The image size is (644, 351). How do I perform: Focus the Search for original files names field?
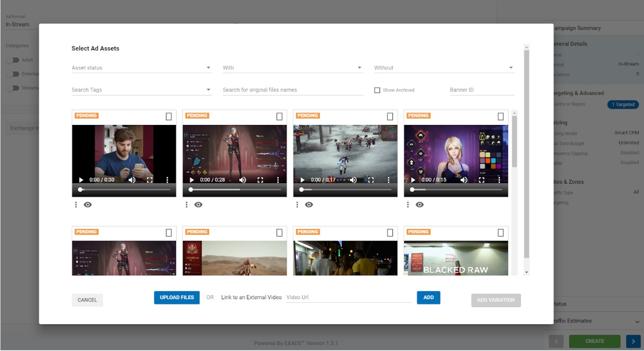(293, 90)
